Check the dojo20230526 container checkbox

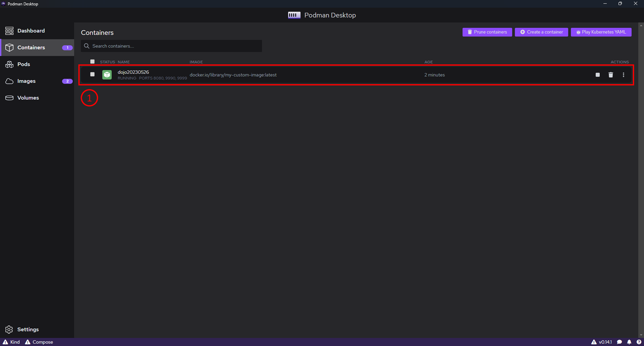coord(93,74)
